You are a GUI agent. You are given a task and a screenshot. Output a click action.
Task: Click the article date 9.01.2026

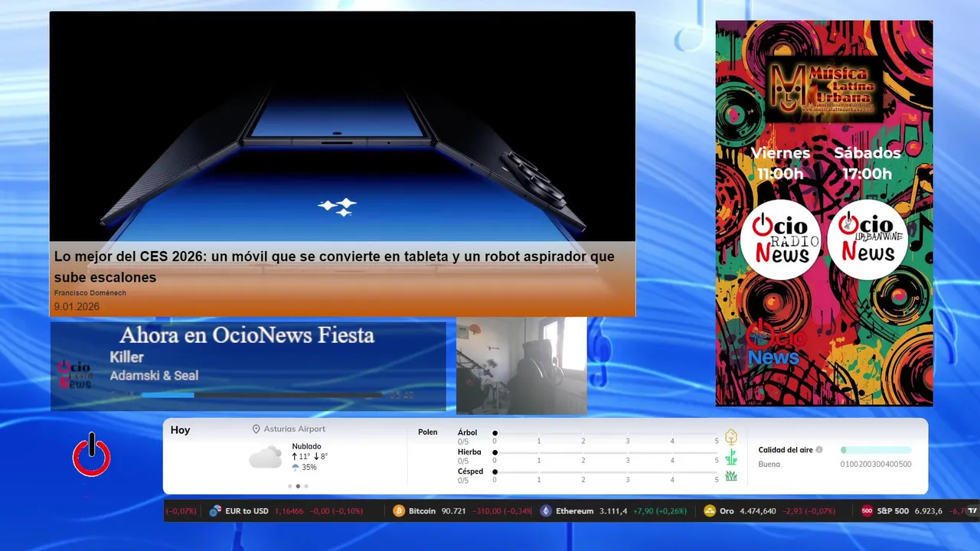point(77,307)
